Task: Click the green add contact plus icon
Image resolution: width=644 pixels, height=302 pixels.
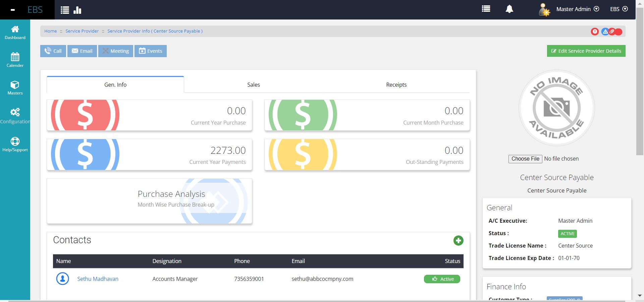Action: tap(458, 241)
